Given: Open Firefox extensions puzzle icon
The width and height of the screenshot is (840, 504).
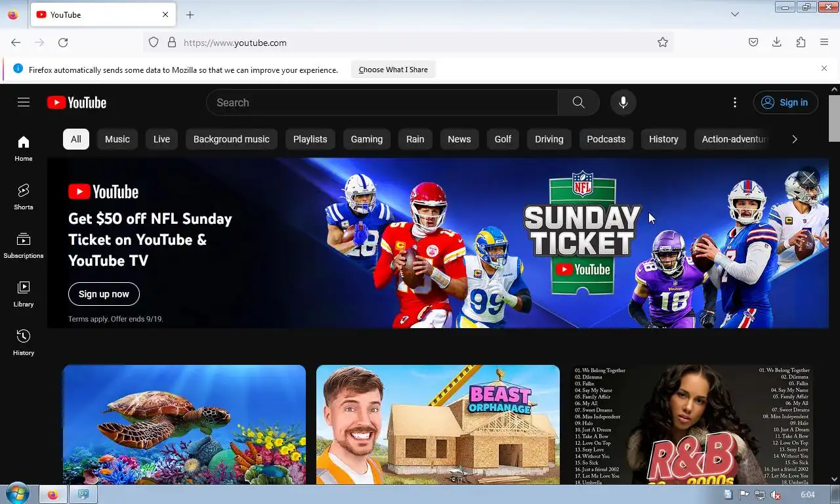Looking at the screenshot, I should 801,43.
